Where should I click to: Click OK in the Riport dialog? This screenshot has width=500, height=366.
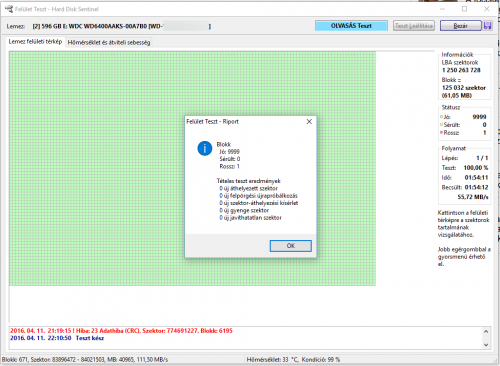pyautogui.click(x=291, y=246)
